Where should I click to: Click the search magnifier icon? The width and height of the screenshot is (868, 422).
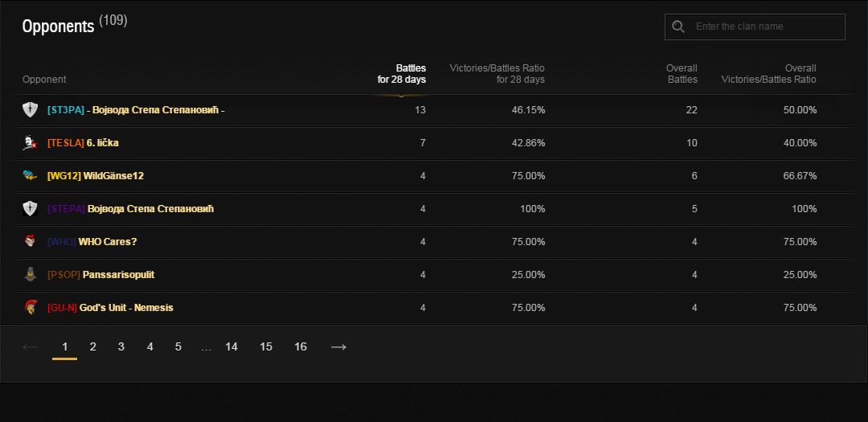point(678,27)
